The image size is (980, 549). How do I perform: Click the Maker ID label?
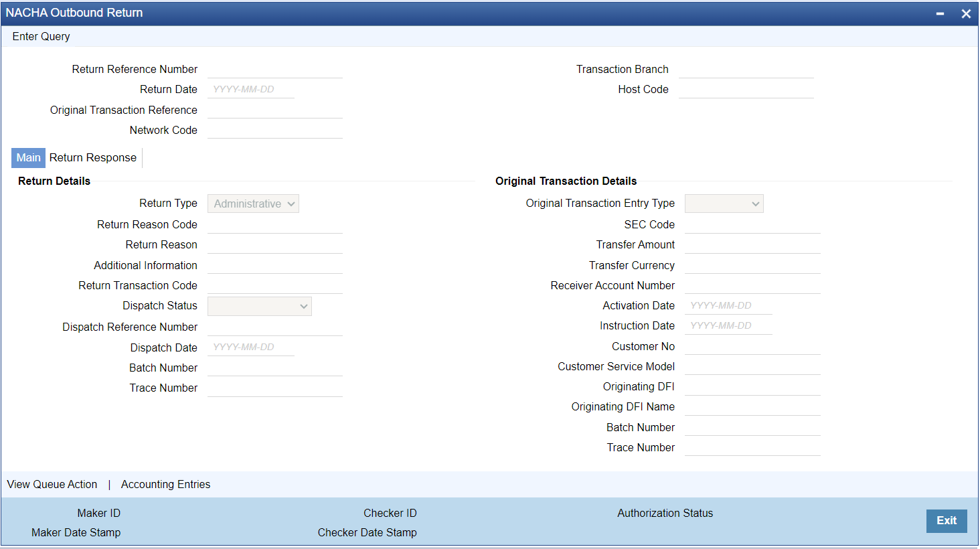pos(99,514)
